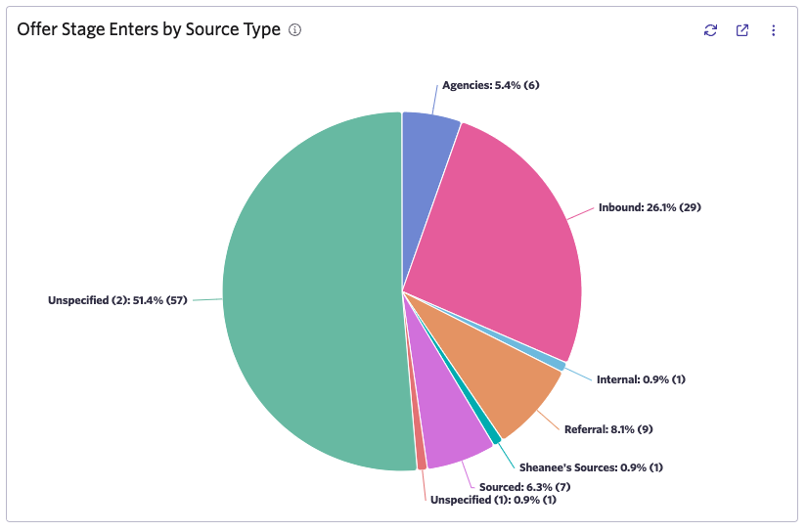Open the three-dot more options menu
Image resolution: width=807 pixels, height=532 pixels.
[x=773, y=30]
